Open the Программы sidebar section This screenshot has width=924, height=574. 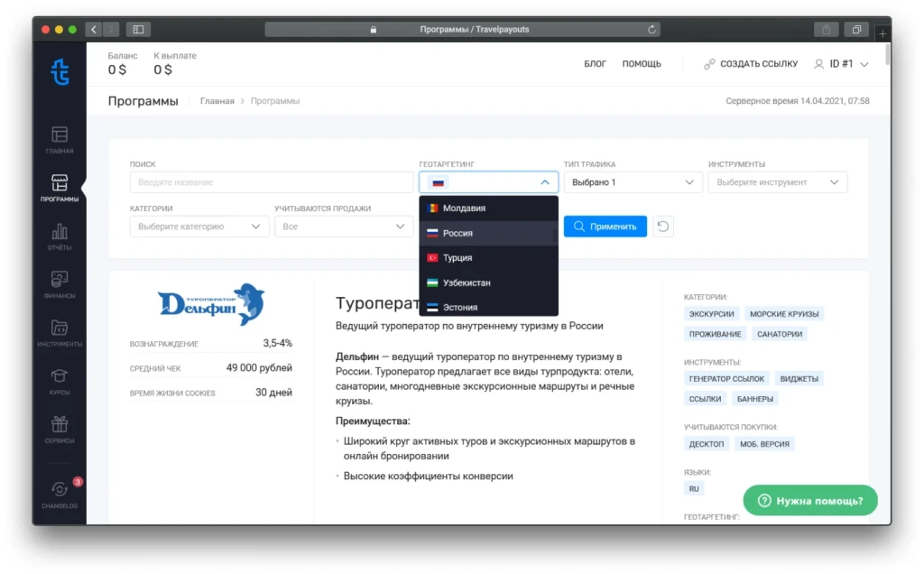click(x=60, y=188)
